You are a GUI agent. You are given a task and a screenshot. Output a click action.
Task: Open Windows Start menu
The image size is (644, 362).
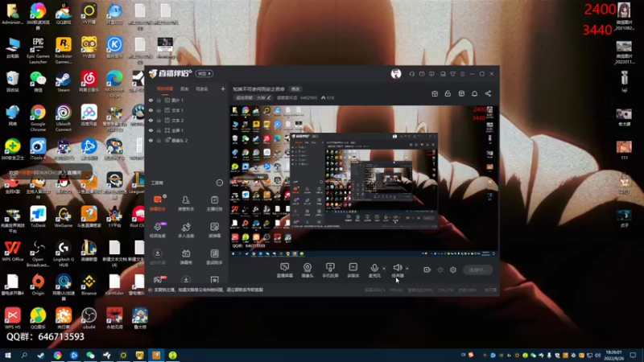[8, 355]
